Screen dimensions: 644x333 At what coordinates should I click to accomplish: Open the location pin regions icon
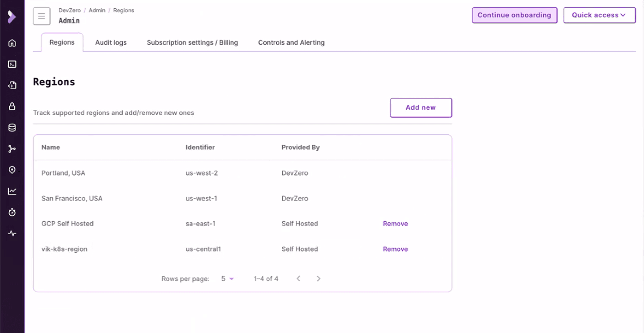coord(12,170)
